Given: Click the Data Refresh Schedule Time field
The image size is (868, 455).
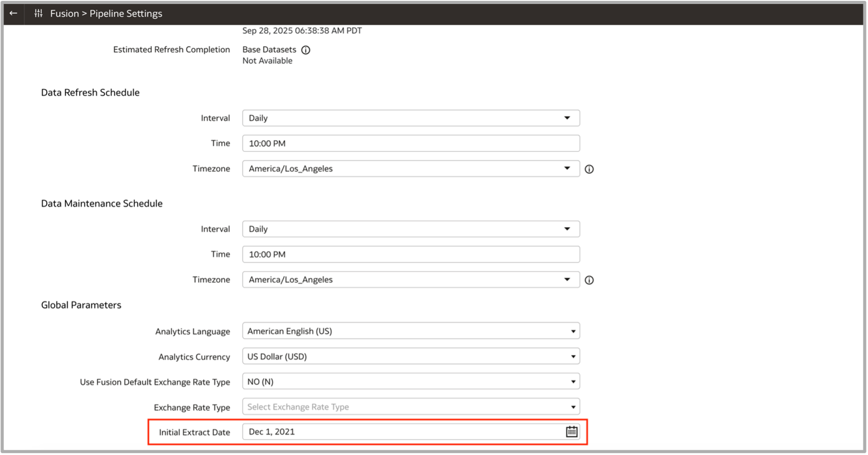Looking at the screenshot, I should [411, 143].
